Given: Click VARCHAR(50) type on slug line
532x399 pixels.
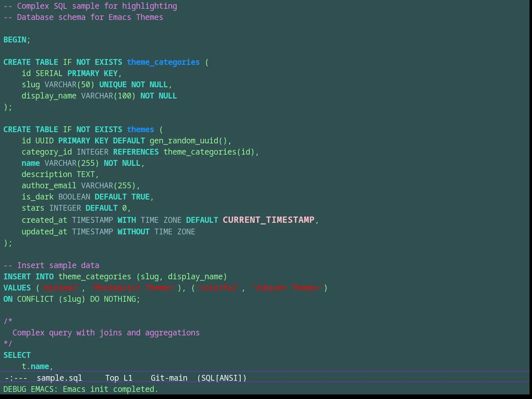Looking at the screenshot, I should (x=70, y=84).
